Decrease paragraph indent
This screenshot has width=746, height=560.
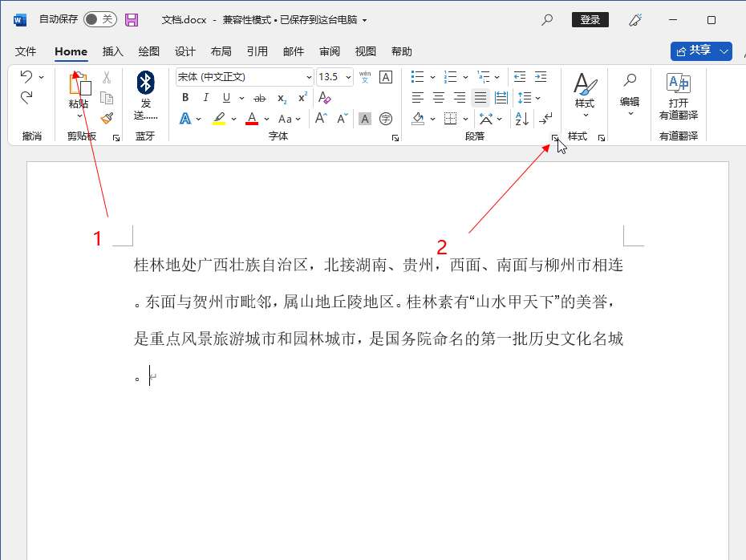(x=520, y=76)
